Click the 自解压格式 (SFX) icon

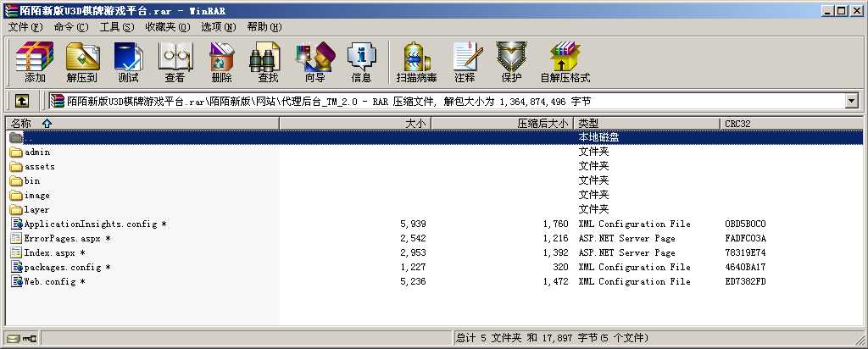pos(565,57)
